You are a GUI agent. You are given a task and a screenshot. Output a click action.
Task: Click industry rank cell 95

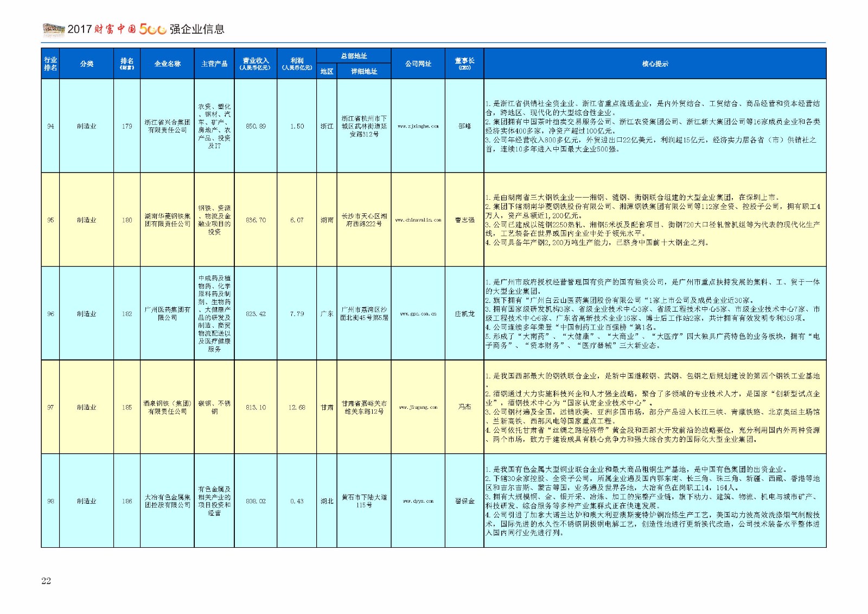[x=50, y=220]
